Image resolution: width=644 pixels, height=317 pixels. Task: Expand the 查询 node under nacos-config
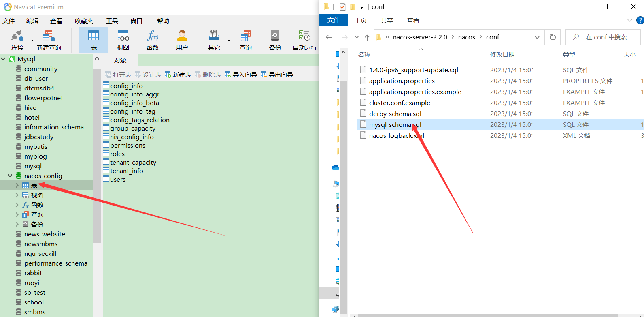[x=17, y=214]
